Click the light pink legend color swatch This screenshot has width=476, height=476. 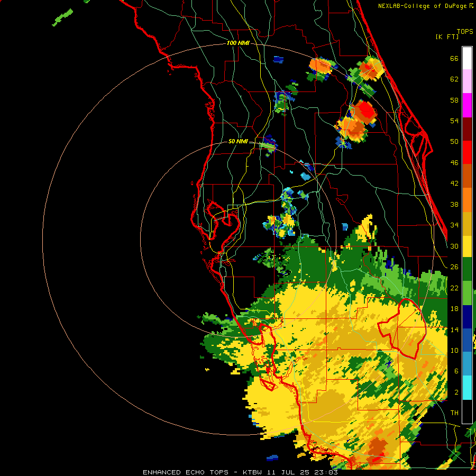(x=467, y=81)
